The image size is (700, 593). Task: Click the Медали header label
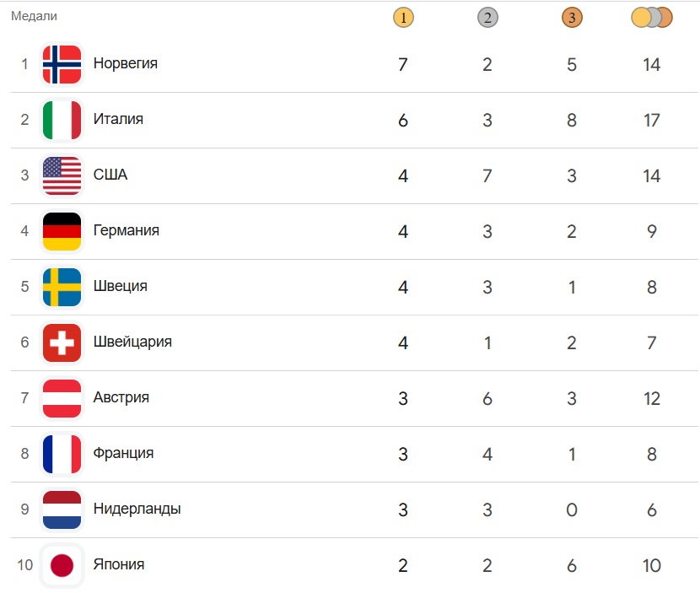tap(34, 16)
